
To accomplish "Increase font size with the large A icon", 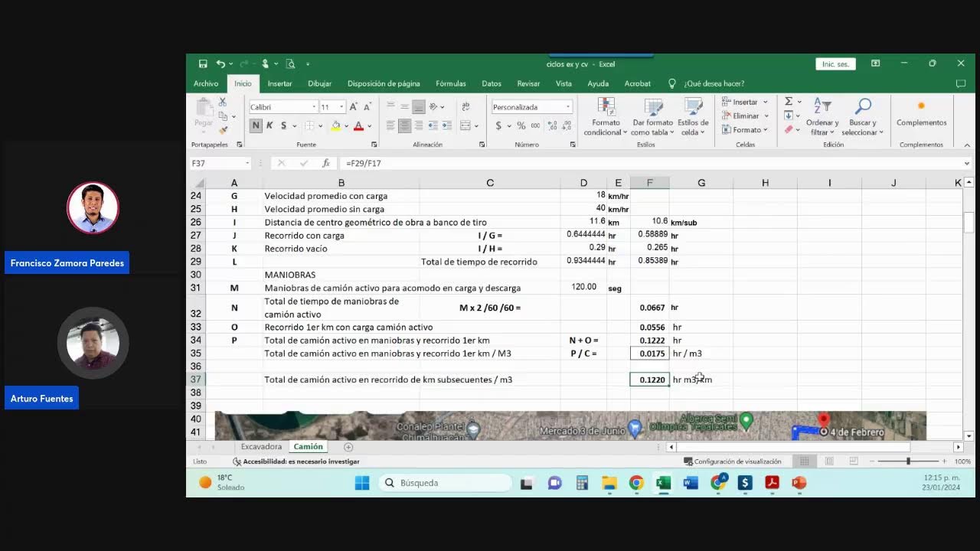I will pyautogui.click(x=354, y=107).
